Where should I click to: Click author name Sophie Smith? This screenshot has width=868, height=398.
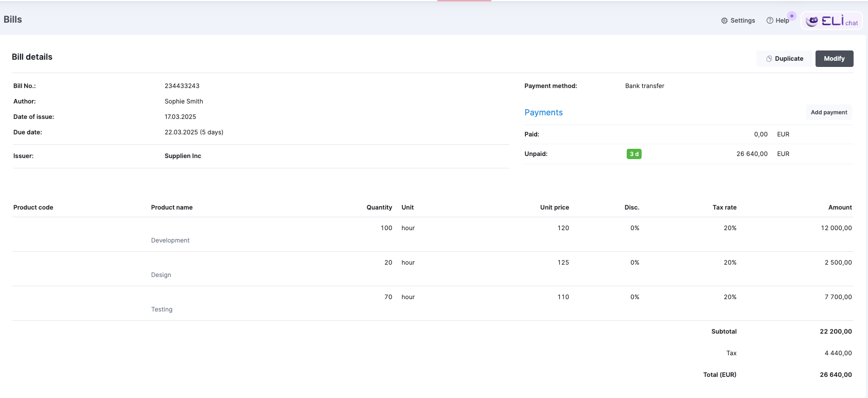pos(184,101)
